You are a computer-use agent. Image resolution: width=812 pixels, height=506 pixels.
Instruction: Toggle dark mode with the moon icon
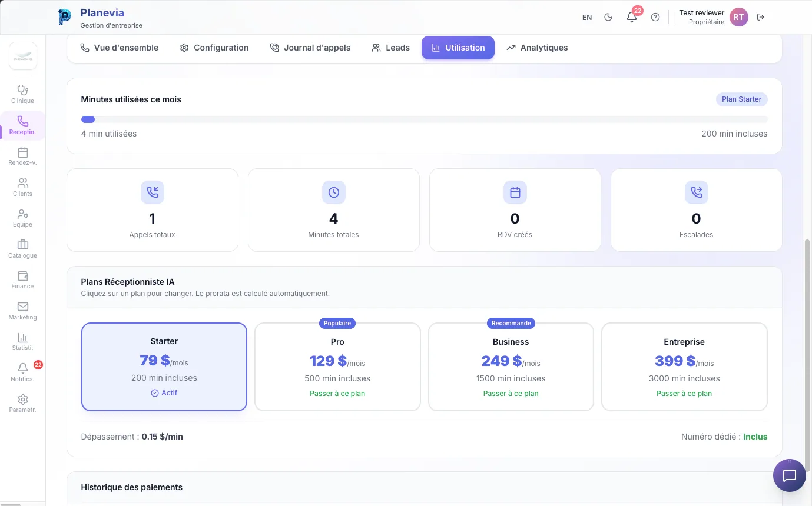[x=608, y=17]
